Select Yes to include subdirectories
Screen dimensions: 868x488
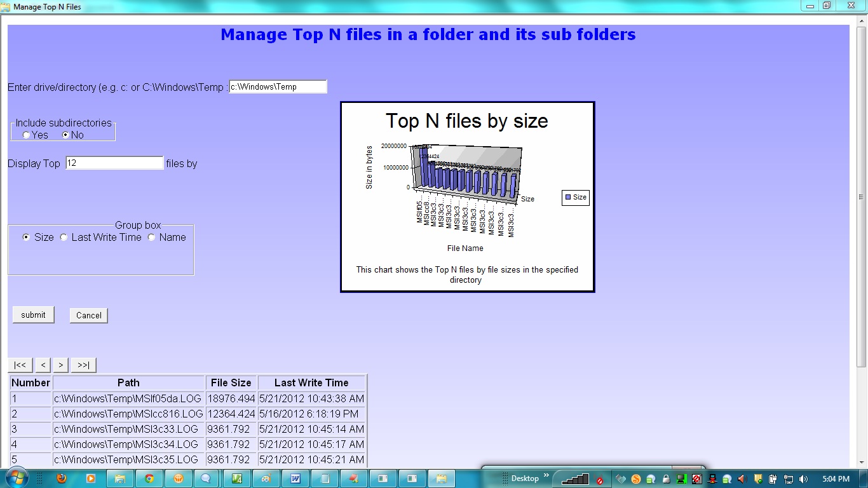coord(26,135)
